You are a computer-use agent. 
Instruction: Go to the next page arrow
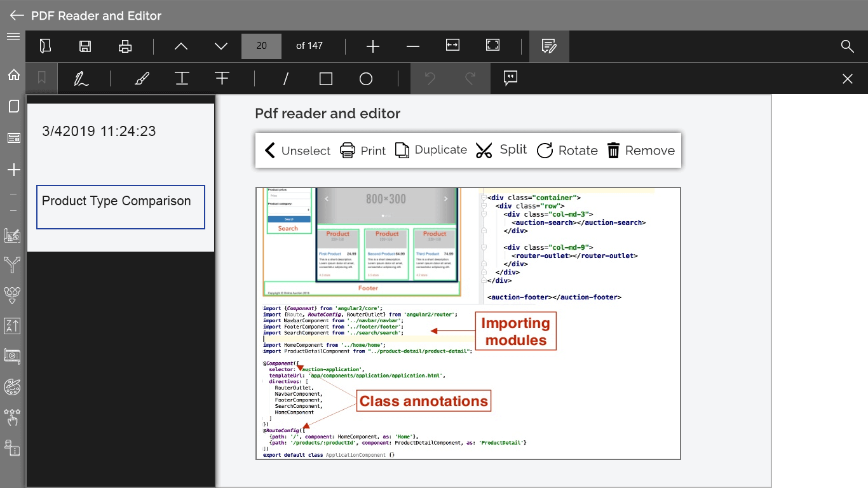pos(221,46)
